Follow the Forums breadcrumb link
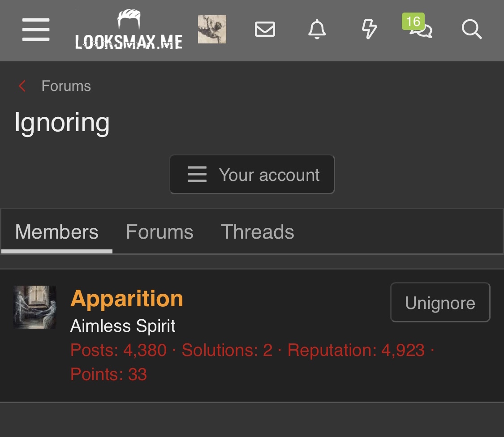 coord(66,86)
